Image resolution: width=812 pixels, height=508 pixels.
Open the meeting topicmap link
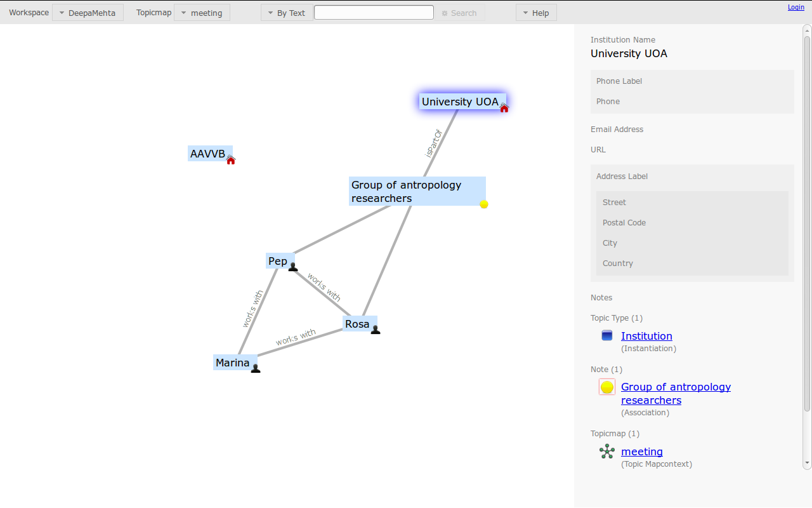coord(642,451)
